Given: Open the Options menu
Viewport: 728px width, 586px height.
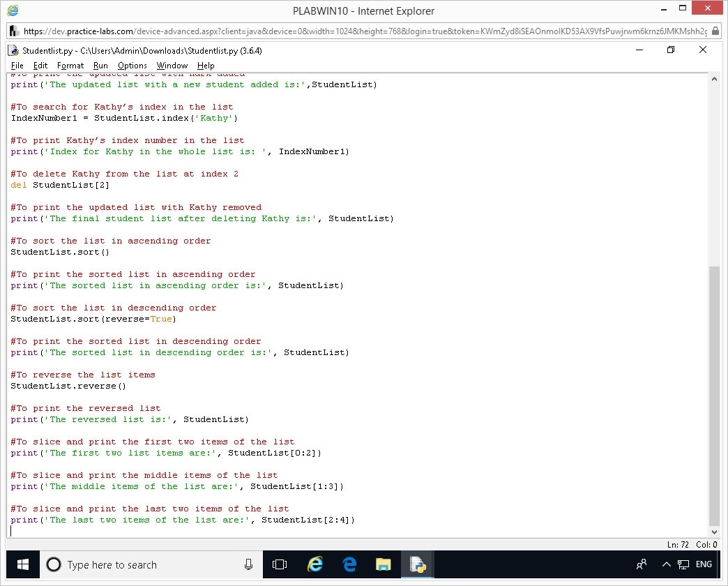Looking at the screenshot, I should pyautogui.click(x=132, y=66).
